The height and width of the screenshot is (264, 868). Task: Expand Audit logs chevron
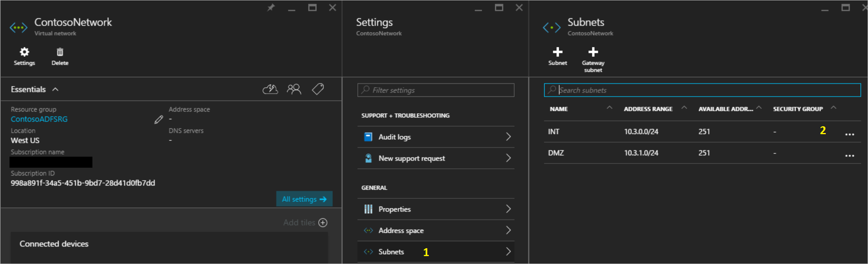tap(509, 137)
